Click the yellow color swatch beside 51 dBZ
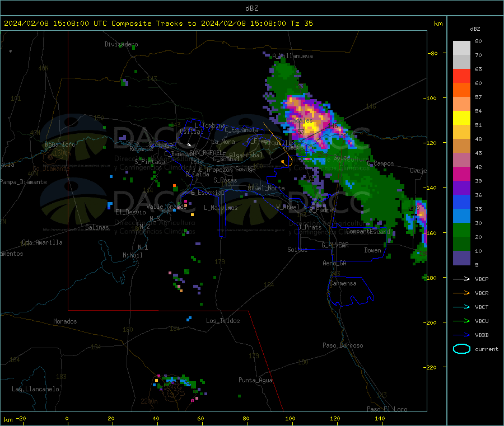 461,118
